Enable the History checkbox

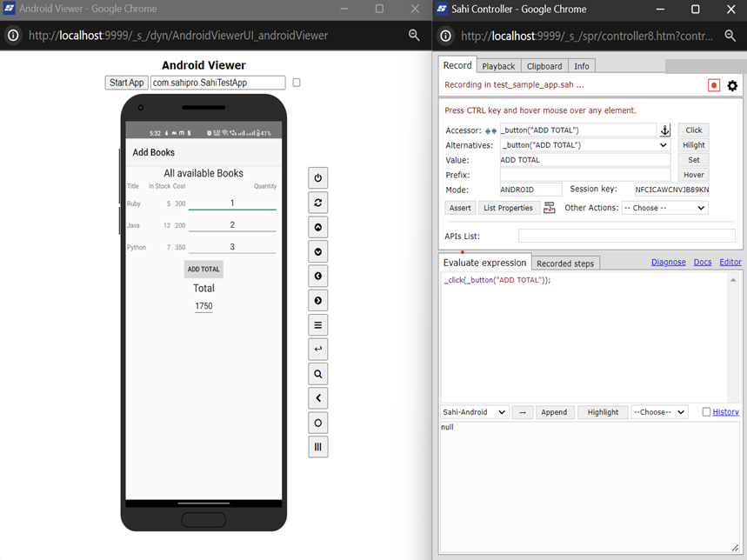[x=706, y=412]
